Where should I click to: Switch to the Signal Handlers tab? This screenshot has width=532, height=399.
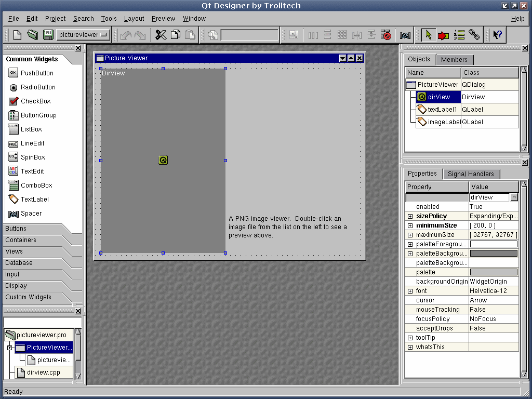pos(471,174)
